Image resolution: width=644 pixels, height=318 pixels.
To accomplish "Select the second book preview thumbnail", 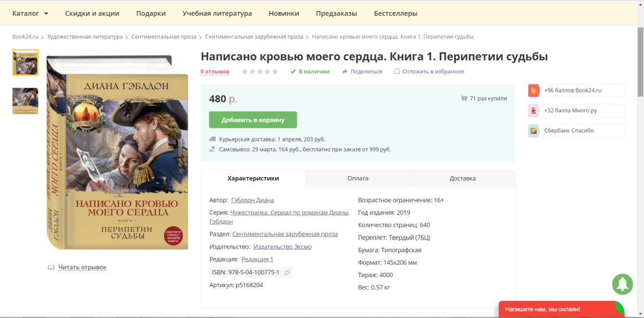I will tap(25, 101).
